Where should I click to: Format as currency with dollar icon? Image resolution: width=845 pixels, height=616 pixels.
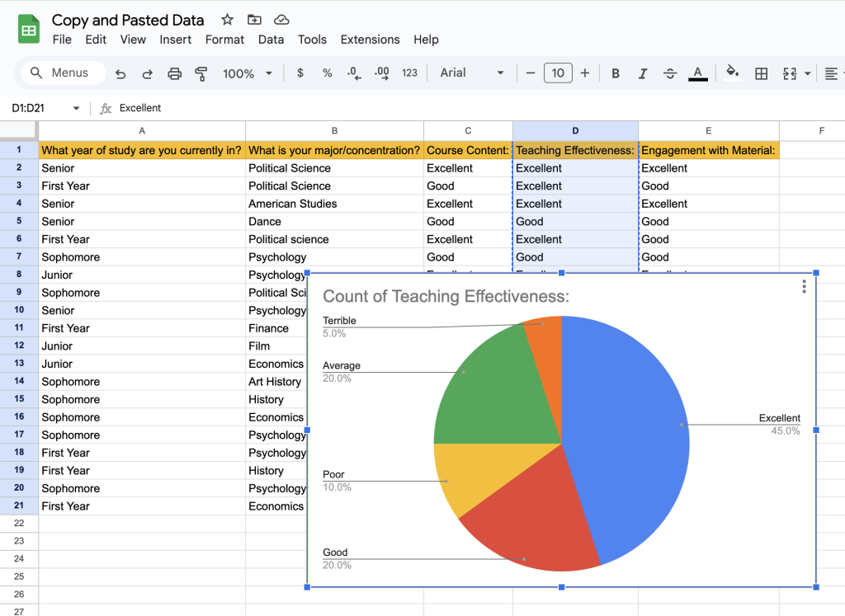300,73
